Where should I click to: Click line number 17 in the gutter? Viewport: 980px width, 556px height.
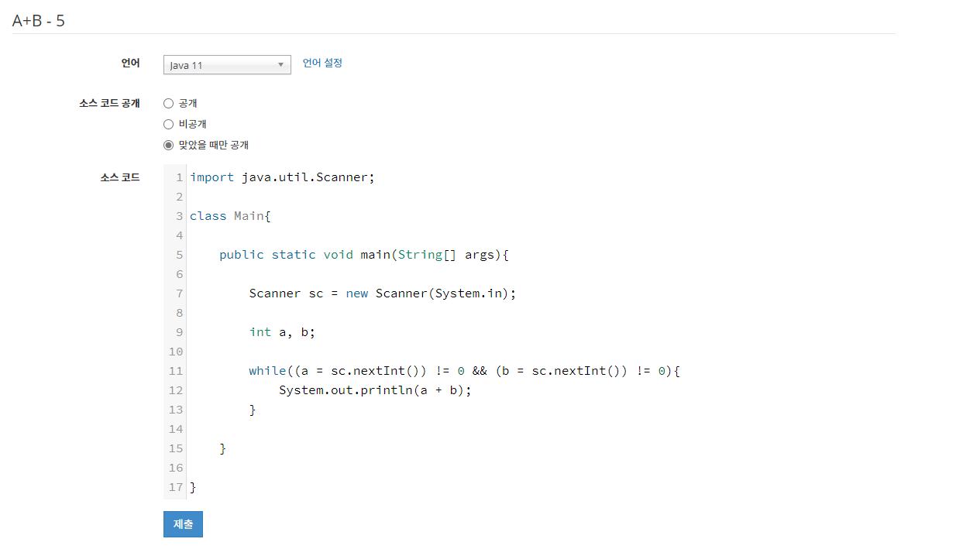(176, 487)
